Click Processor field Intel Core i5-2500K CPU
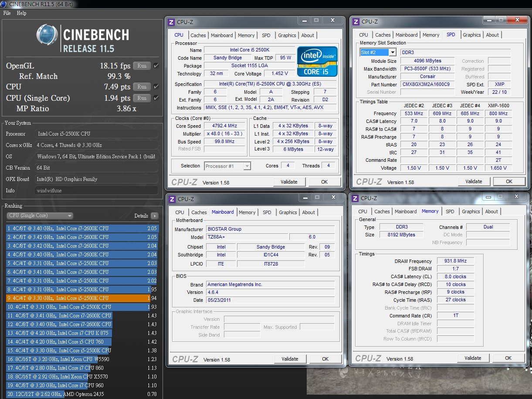 click(x=96, y=134)
